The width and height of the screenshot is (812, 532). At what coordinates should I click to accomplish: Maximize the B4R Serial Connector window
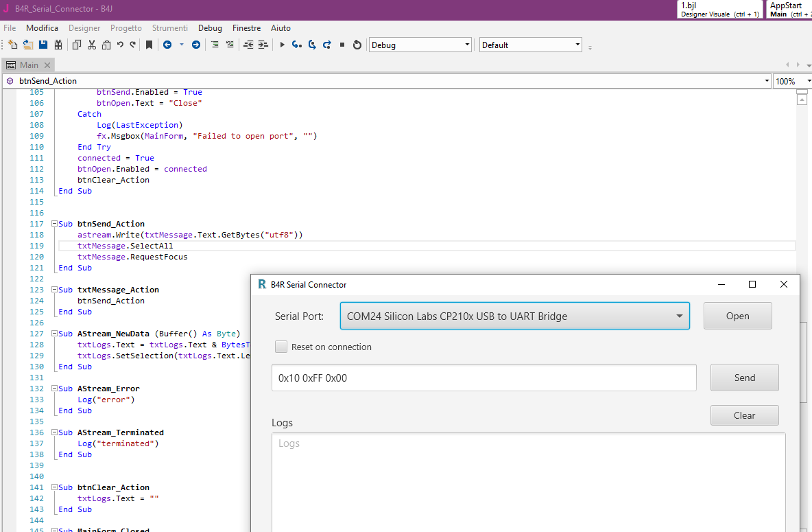752,284
